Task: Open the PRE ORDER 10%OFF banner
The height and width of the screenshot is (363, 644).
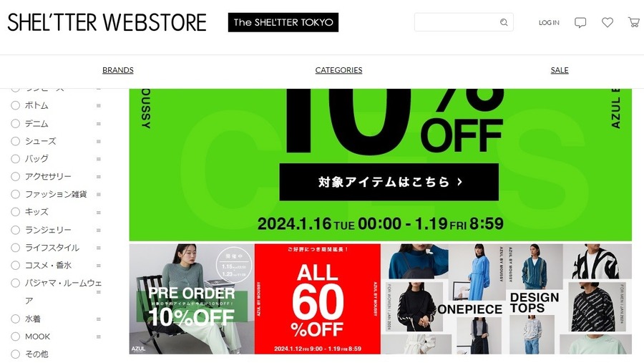Action: (192, 299)
